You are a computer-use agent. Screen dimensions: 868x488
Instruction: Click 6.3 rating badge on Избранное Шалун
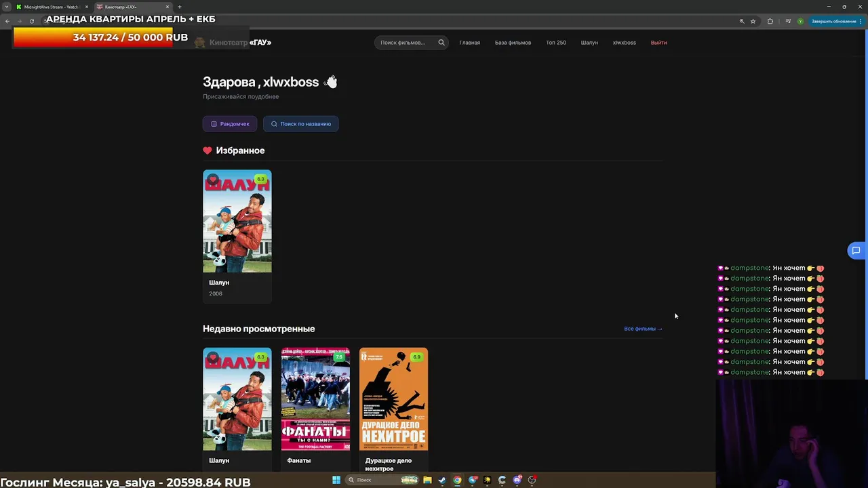click(x=260, y=179)
